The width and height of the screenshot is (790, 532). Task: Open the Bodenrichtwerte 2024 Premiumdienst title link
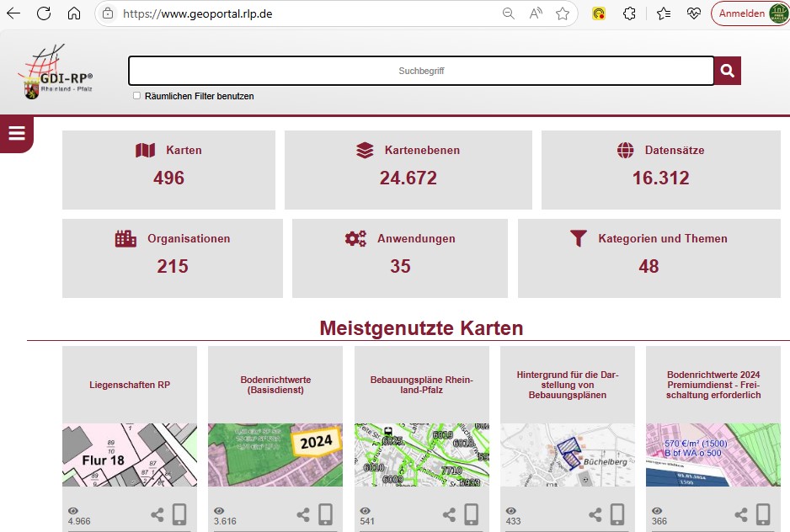pos(713,385)
